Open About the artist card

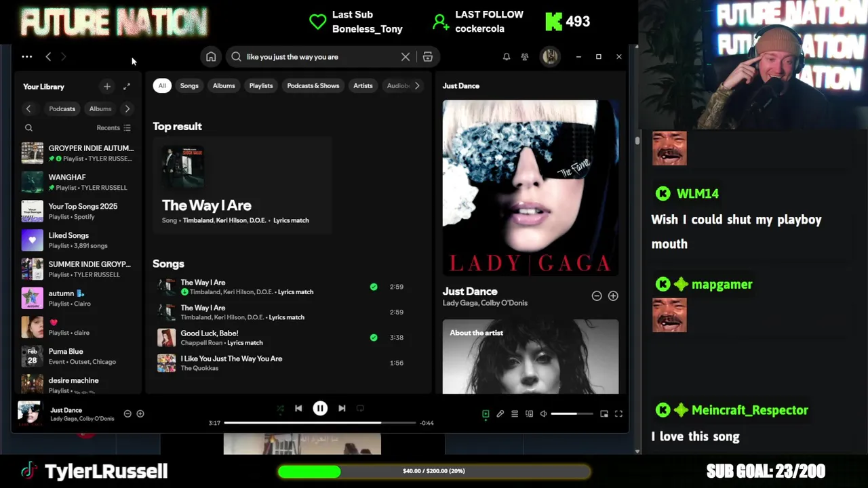530,357
